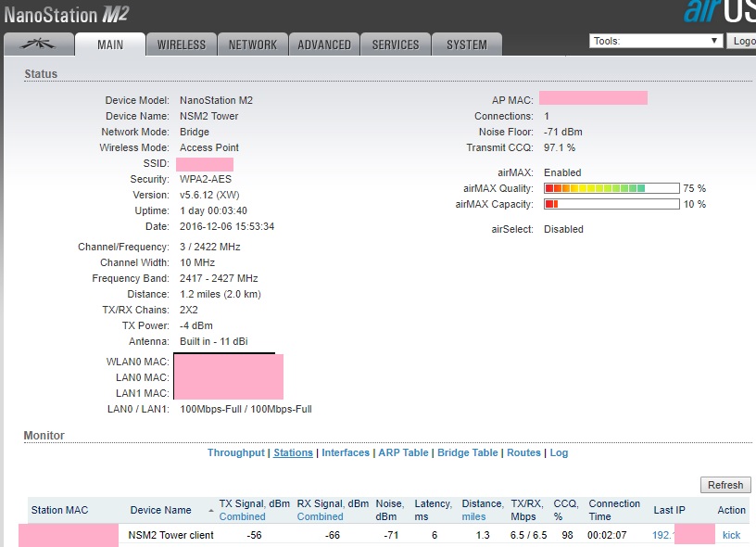756x547 pixels.
Task: Select the Transmit CCQ value 97.1 %
Action: point(560,147)
